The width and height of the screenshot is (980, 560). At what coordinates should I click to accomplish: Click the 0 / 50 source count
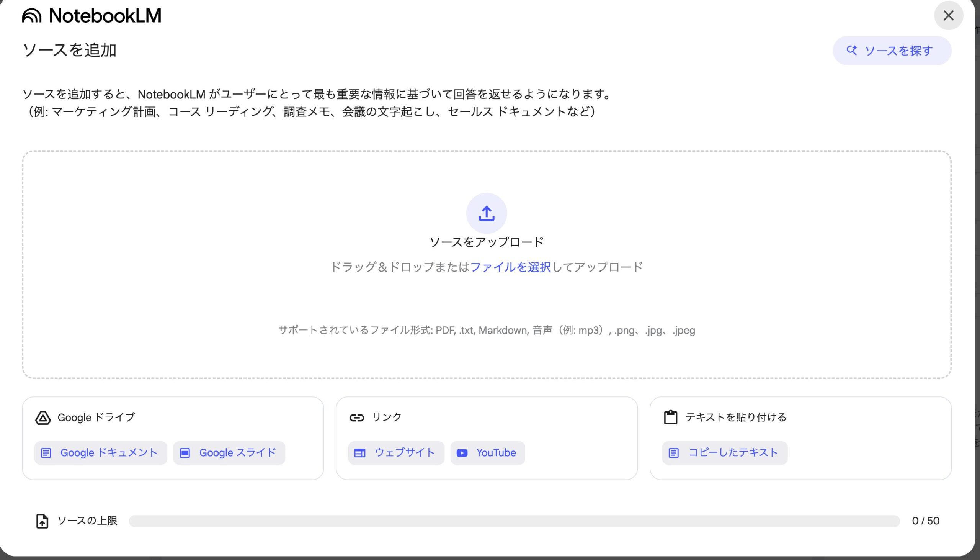click(925, 521)
